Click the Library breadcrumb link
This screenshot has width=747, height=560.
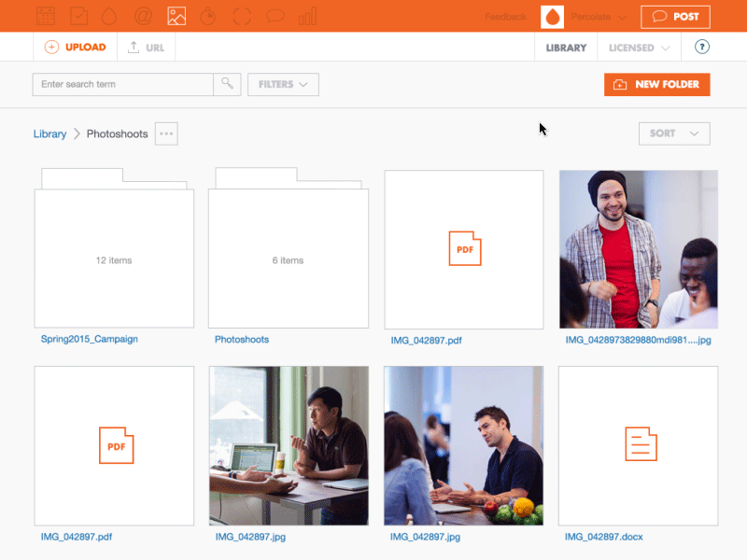(49, 134)
